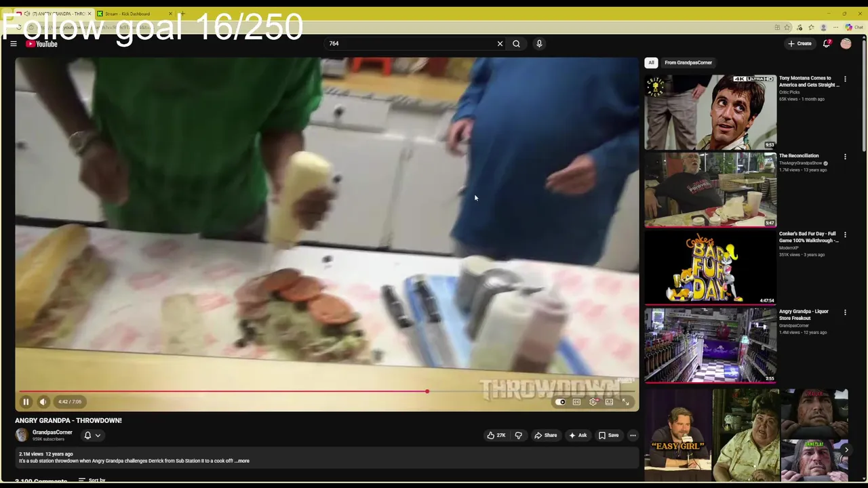Open the Ask AI button
This screenshot has width=868, height=488.
578,435
